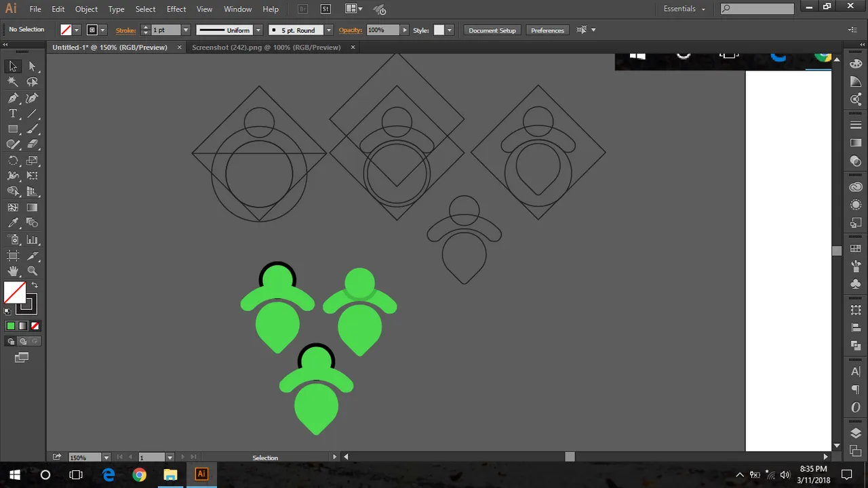Click the orange Opacity panel link
The image size is (868, 488).
pyautogui.click(x=351, y=30)
